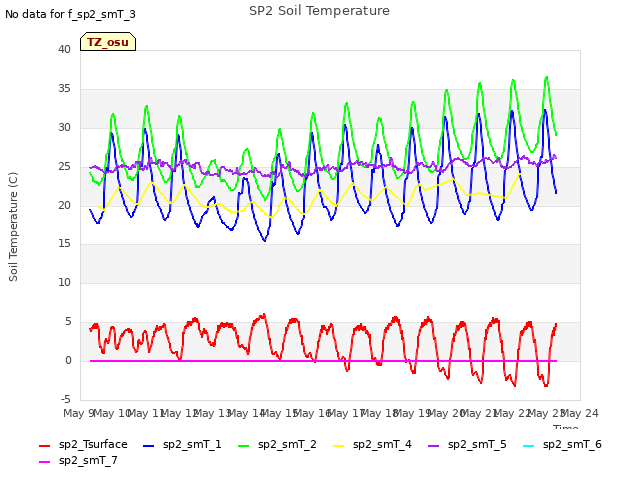Click the green sp2_smT_2 legend swatch
The height and width of the screenshot is (480, 640).
[243, 446]
